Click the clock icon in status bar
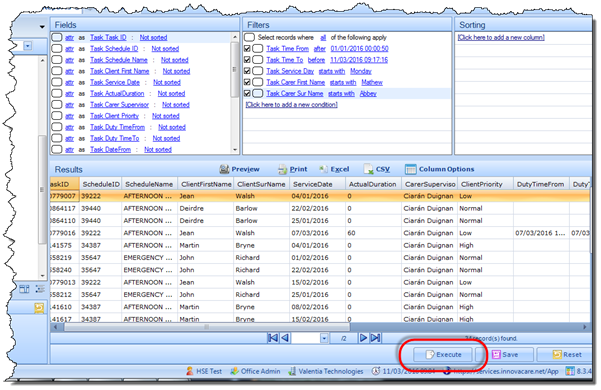Screen dimensions: 601x390 (376, 371)
